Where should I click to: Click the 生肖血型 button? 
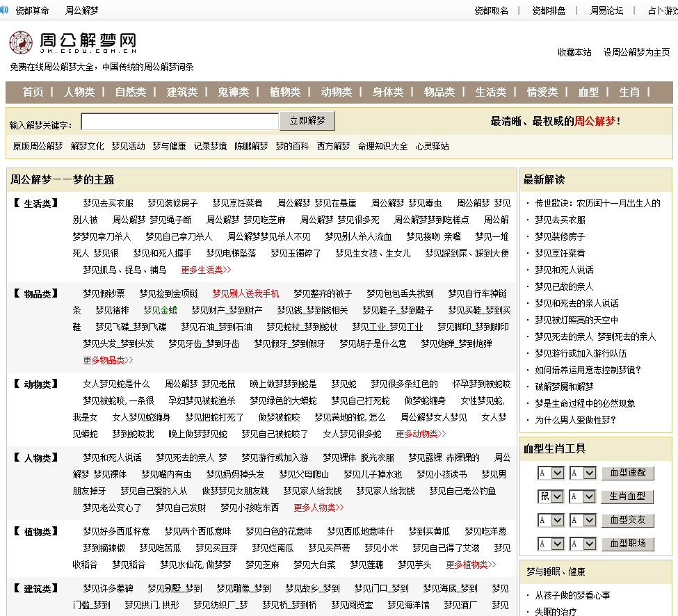[x=627, y=496]
